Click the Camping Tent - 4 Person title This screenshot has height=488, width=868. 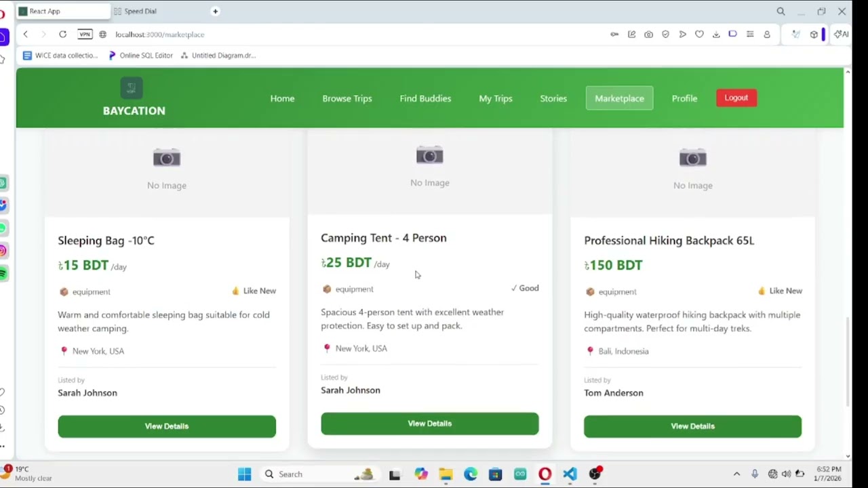[x=384, y=238]
